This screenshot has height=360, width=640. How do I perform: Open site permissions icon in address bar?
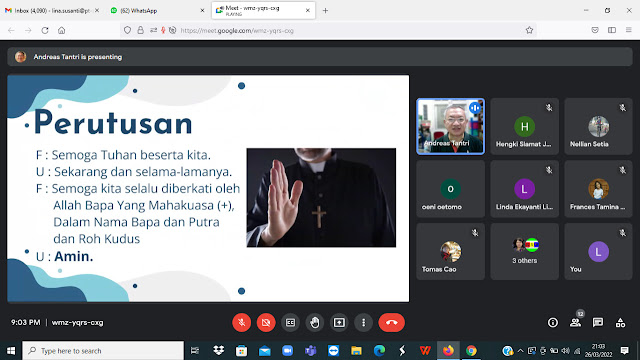tap(153, 30)
